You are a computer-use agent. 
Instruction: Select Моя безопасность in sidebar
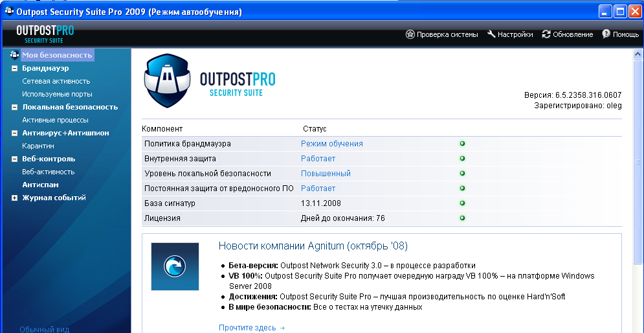pos(57,55)
